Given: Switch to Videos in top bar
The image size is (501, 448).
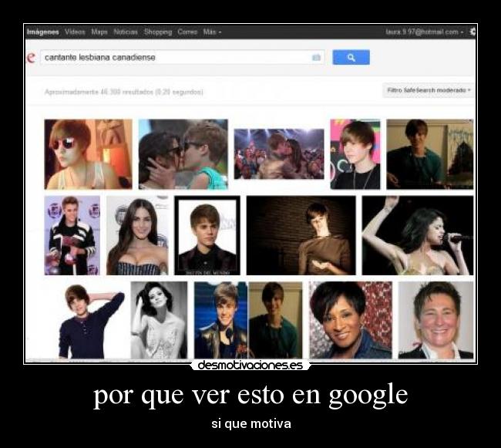Looking at the screenshot, I should (x=75, y=32).
